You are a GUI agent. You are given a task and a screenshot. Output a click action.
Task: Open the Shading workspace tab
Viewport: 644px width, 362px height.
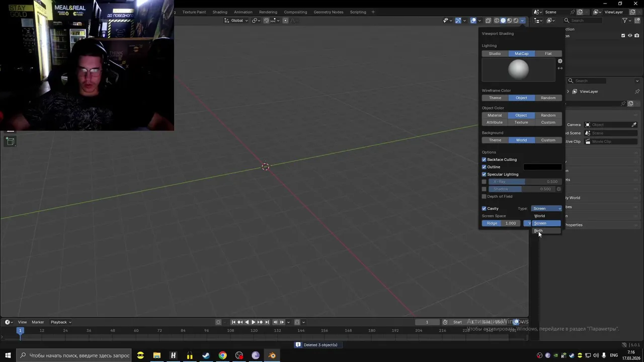(x=220, y=12)
